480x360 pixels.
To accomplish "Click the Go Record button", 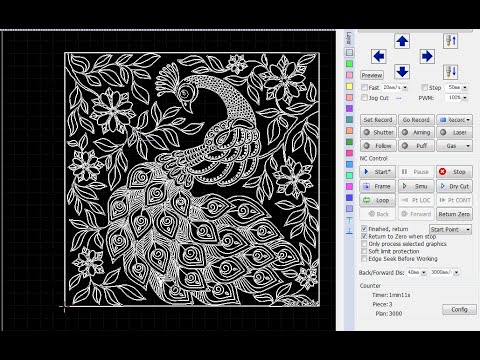I will click(416, 120).
